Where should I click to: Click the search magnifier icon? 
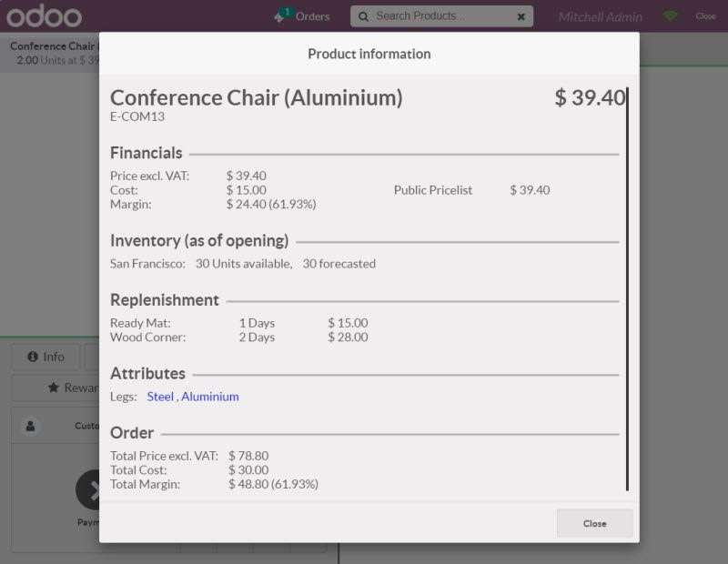pos(364,16)
